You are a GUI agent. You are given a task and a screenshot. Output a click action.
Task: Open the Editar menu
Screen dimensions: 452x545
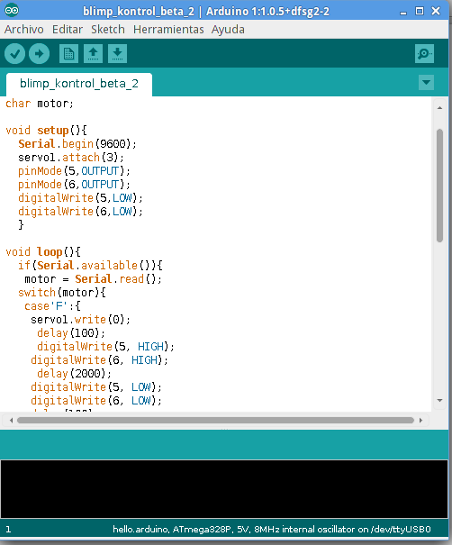[x=67, y=30]
